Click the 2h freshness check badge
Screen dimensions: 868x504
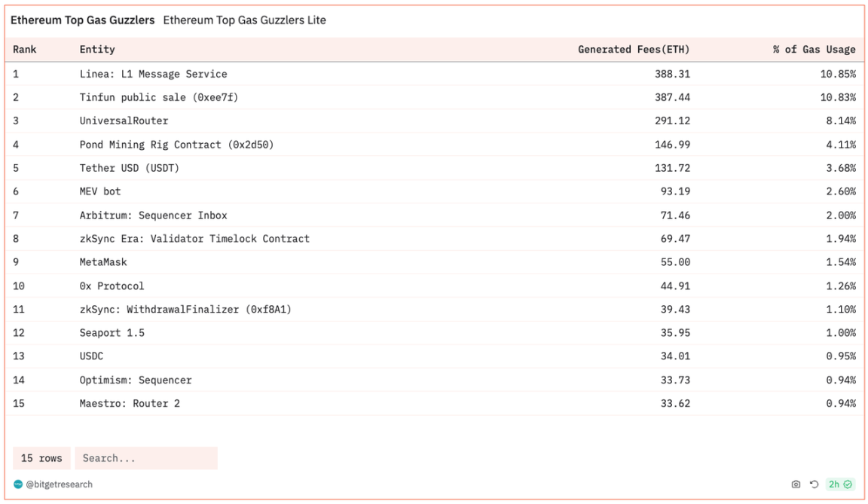tap(839, 484)
